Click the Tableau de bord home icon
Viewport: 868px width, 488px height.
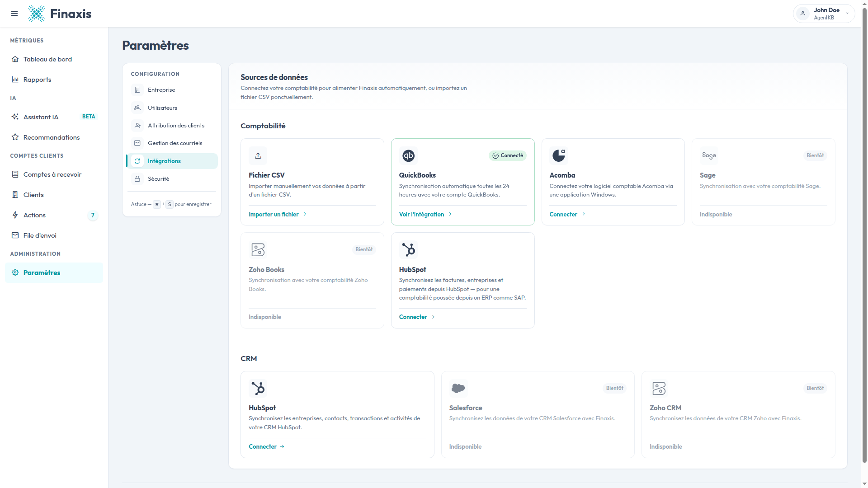15,59
